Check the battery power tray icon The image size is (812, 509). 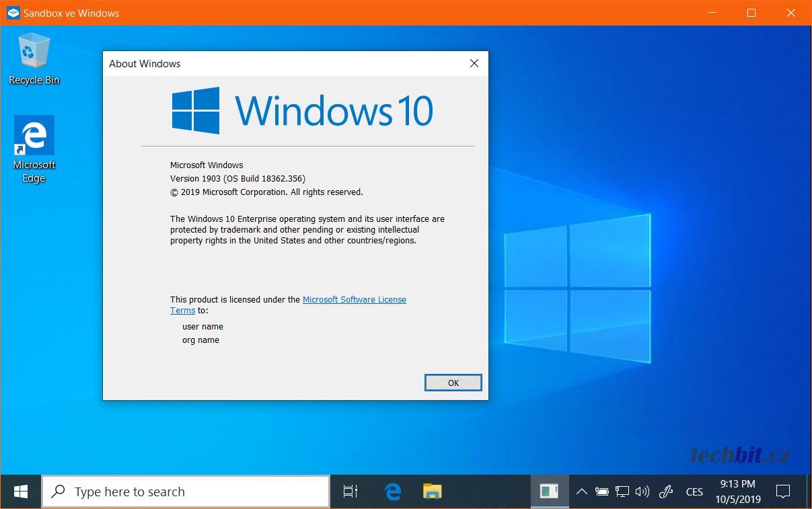602,492
